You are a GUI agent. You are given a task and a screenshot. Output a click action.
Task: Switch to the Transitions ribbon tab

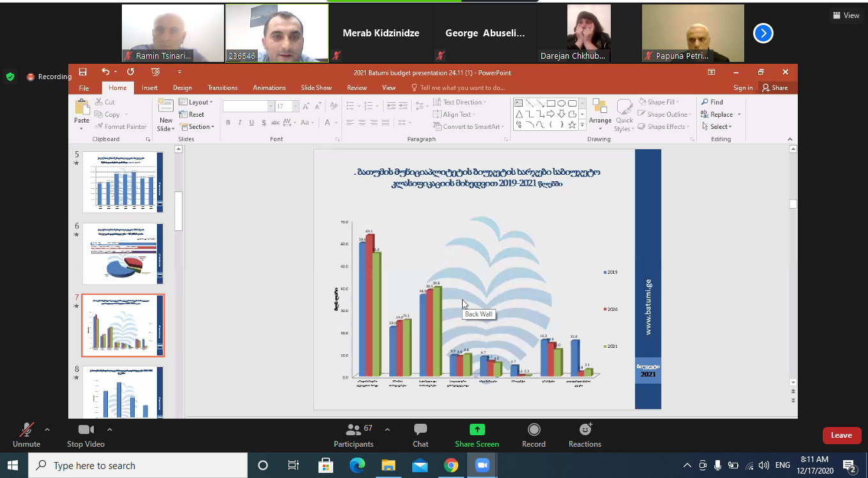coord(222,88)
